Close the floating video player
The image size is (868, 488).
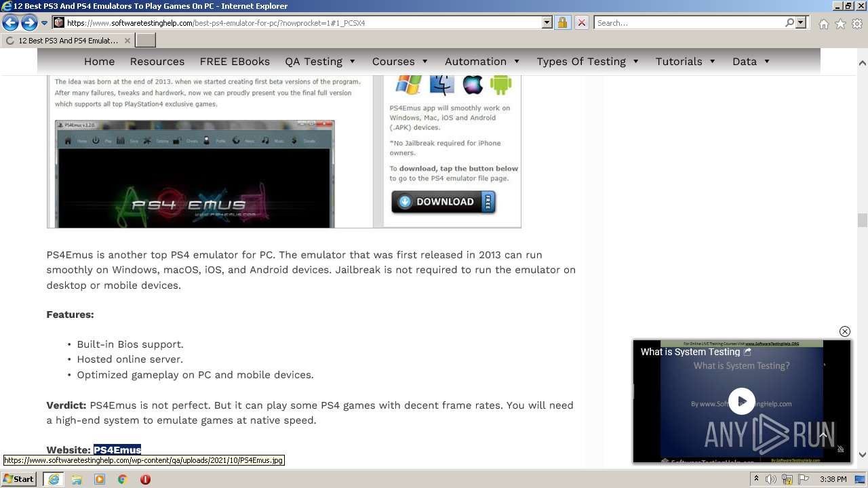(844, 331)
